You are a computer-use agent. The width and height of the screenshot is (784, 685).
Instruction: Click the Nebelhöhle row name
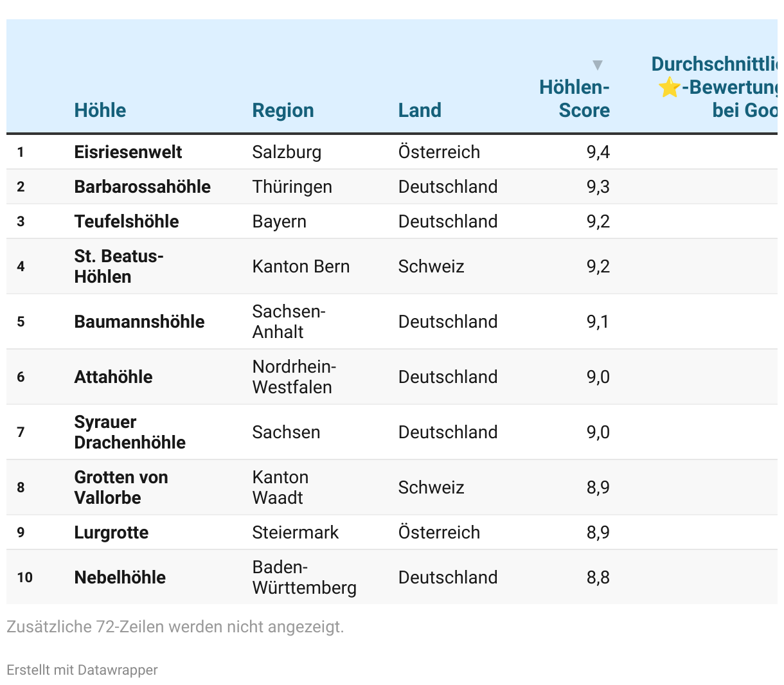[120, 578]
